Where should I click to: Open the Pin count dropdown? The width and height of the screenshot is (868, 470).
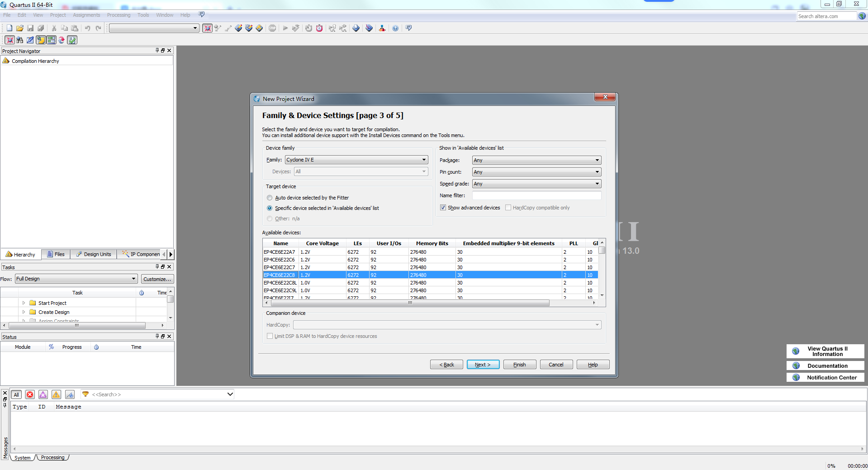pyautogui.click(x=536, y=172)
